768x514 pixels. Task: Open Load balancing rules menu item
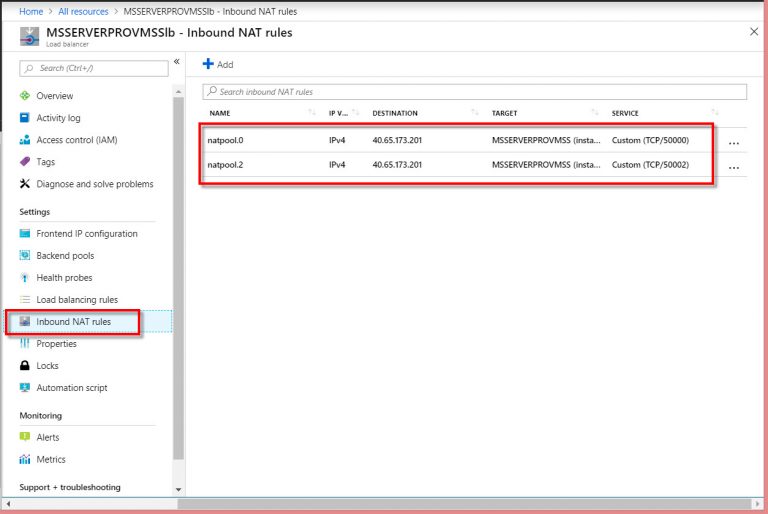coord(77,300)
